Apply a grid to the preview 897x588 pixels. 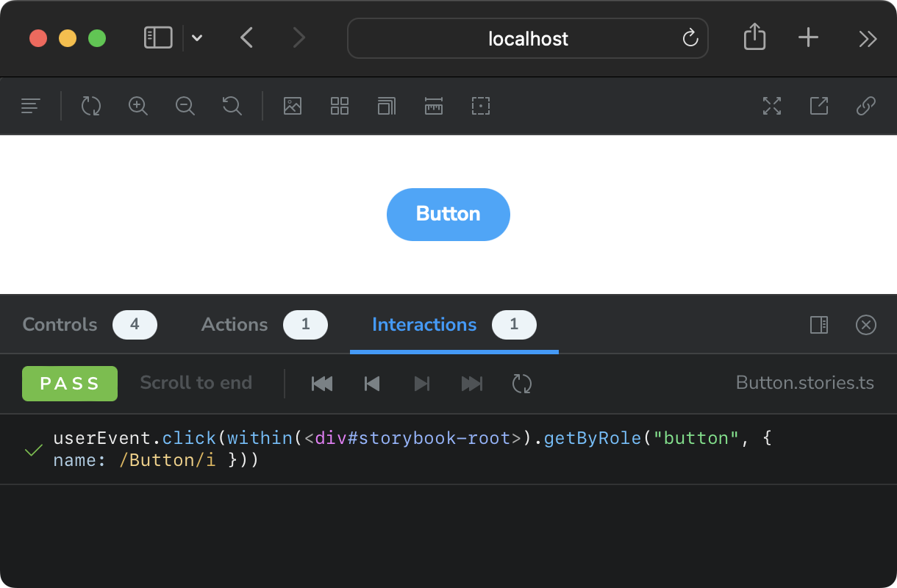coord(339,106)
